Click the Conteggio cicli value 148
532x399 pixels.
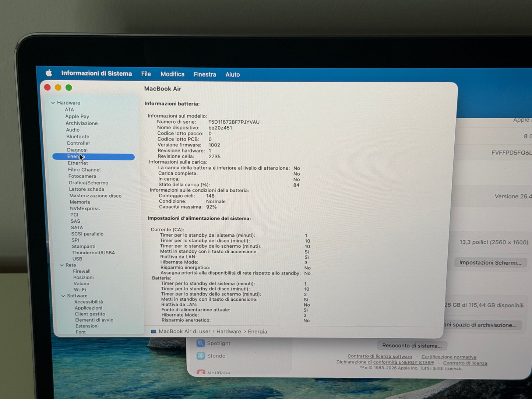coord(210,196)
